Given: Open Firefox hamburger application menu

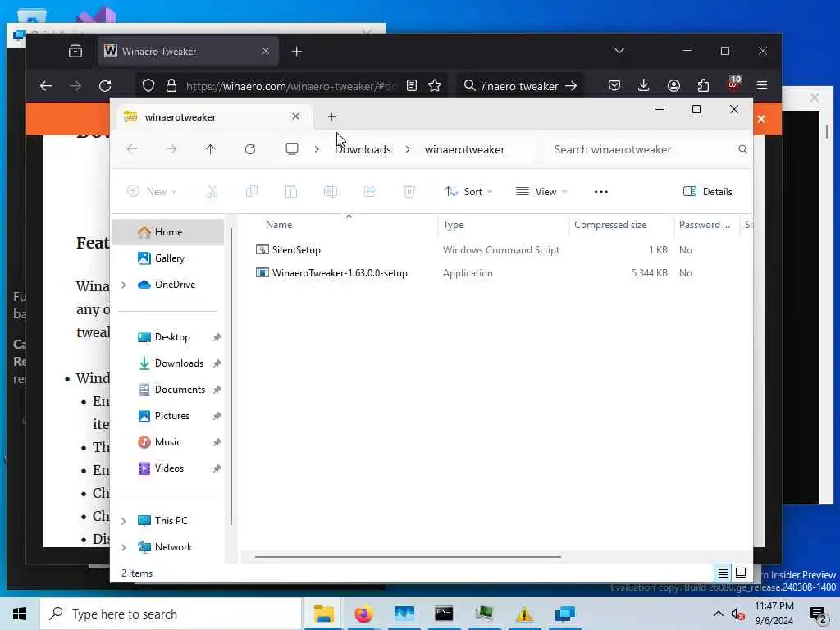Looking at the screenshot, I should click(x=762, y=85).
